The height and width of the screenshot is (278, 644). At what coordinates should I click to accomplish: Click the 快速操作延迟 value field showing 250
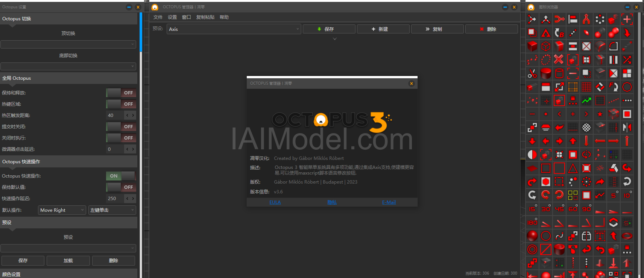pyautogui.click(x=115, y=199)
